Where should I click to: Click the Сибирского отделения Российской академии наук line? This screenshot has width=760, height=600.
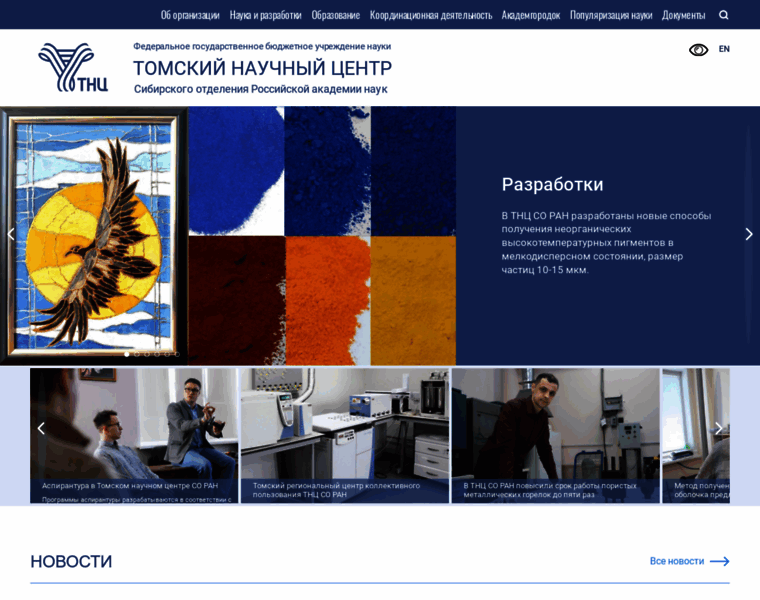261,89
